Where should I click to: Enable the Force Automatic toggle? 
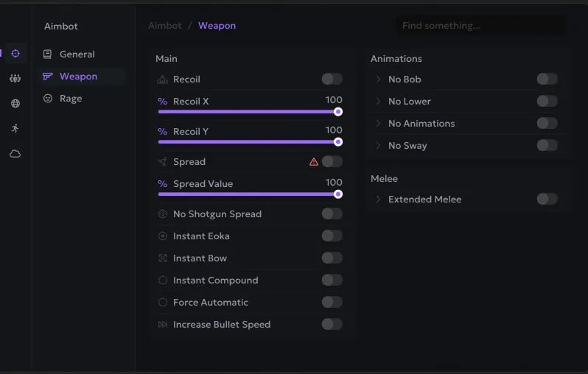[332, 302]
